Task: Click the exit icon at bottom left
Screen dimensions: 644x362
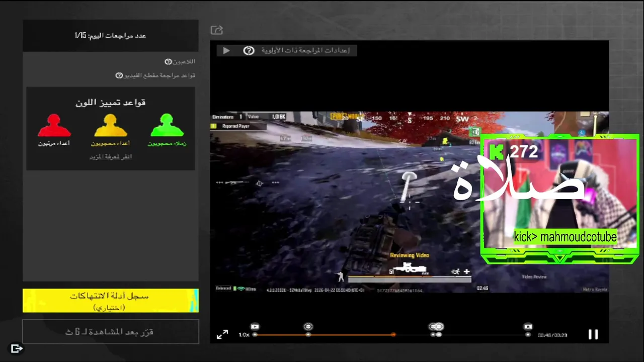Action: pyautogui.click(x=17, y=348)
